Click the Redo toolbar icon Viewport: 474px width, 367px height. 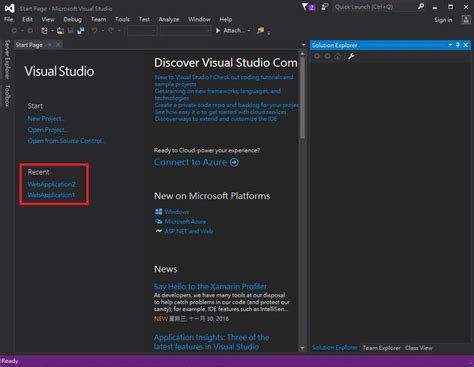111,31
